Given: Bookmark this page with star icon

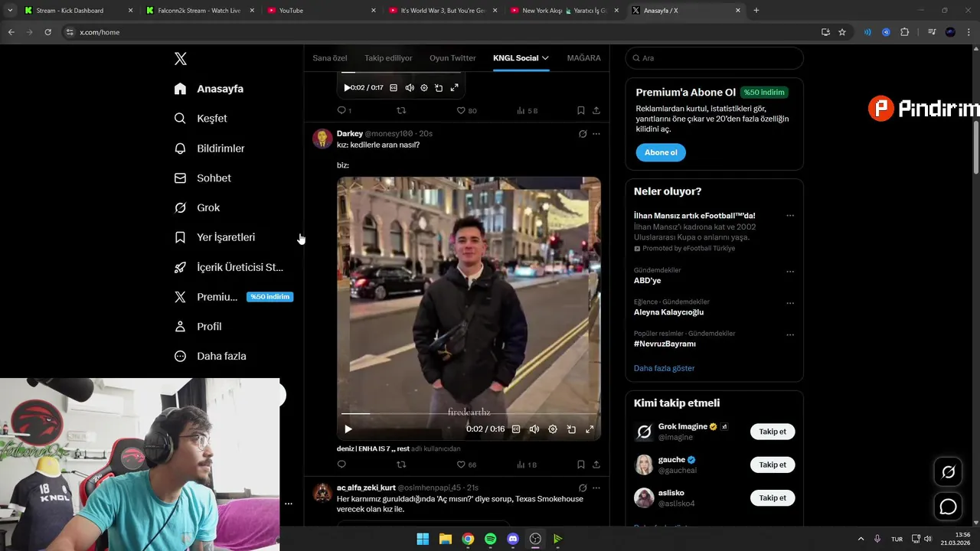Looking at the screenshot, I should [x=842, y=32].
